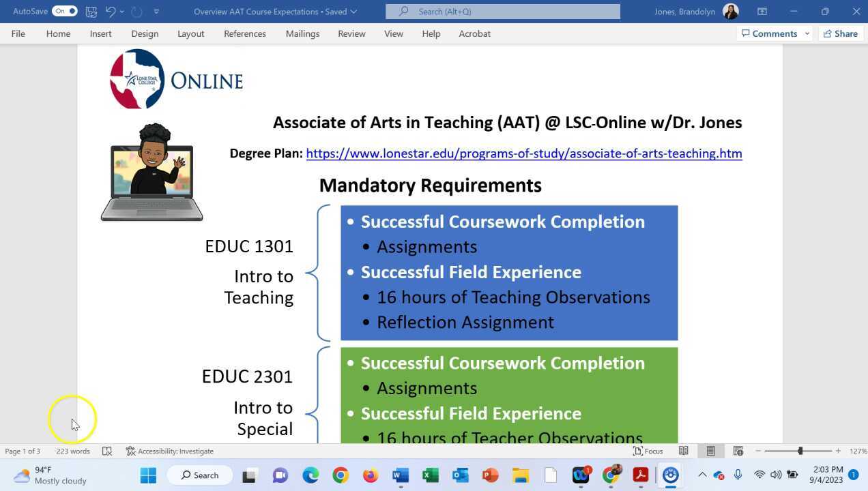Switch to Web Layout view
868x491 pixels.
[x=738, y=451]
